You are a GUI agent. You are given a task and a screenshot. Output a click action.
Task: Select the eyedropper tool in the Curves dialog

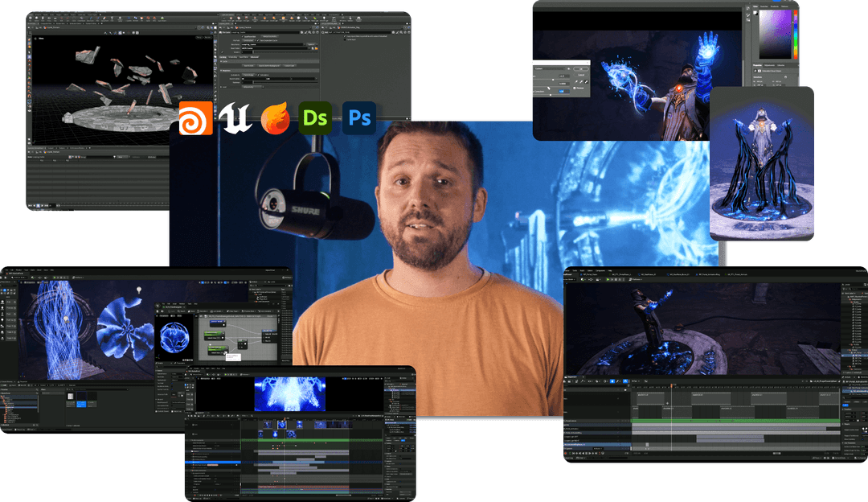tap(581, 82)
